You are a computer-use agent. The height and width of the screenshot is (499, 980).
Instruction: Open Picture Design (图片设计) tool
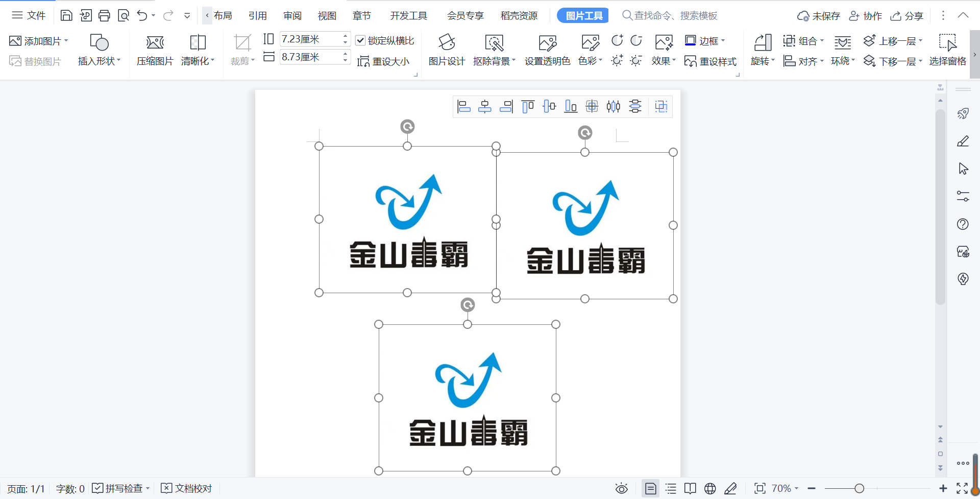[447, 50]
